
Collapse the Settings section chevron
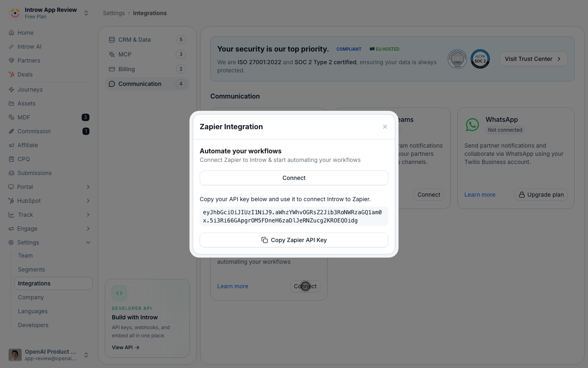pyautogui.click(x=88, y=242)
